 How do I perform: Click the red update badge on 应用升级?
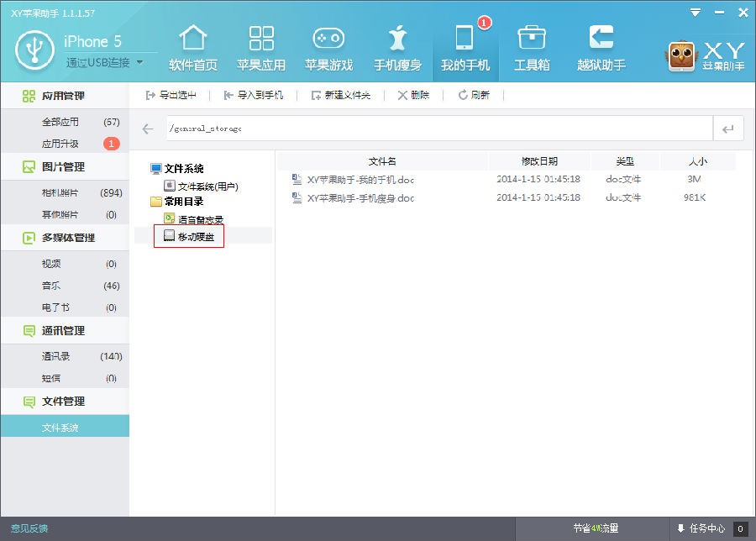coord(111,144)
